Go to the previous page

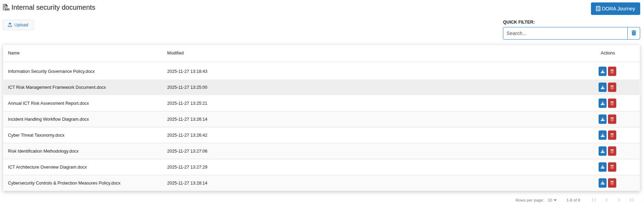607,200
